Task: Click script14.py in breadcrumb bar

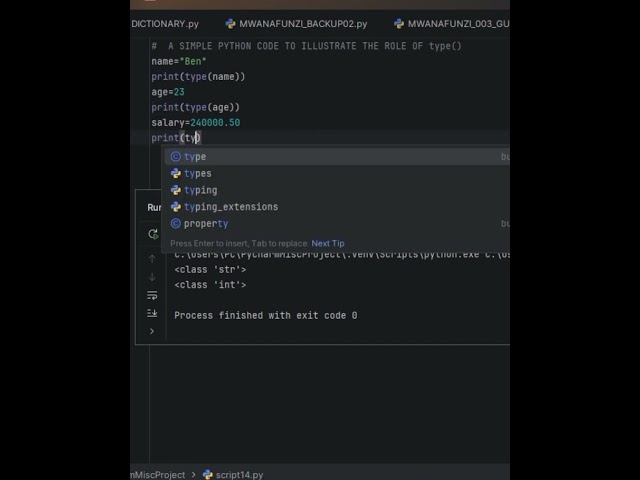Action: [x=239, y=475]
